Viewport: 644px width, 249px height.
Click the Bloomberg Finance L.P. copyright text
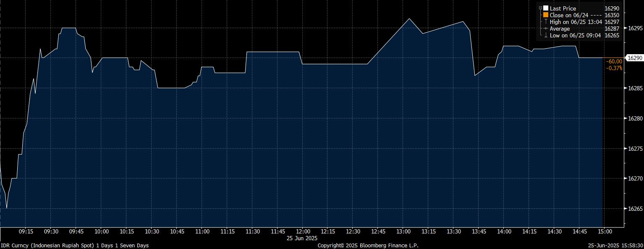click(368, 245)
